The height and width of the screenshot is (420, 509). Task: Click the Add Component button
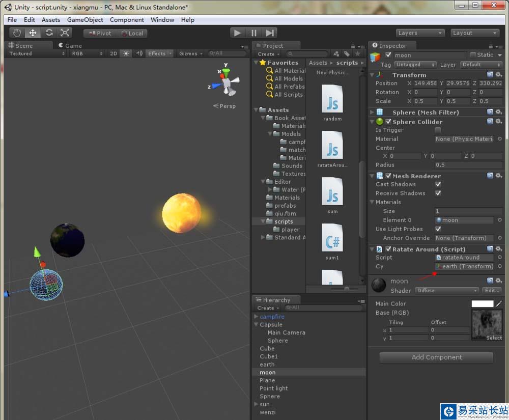[x=436, y=357]
